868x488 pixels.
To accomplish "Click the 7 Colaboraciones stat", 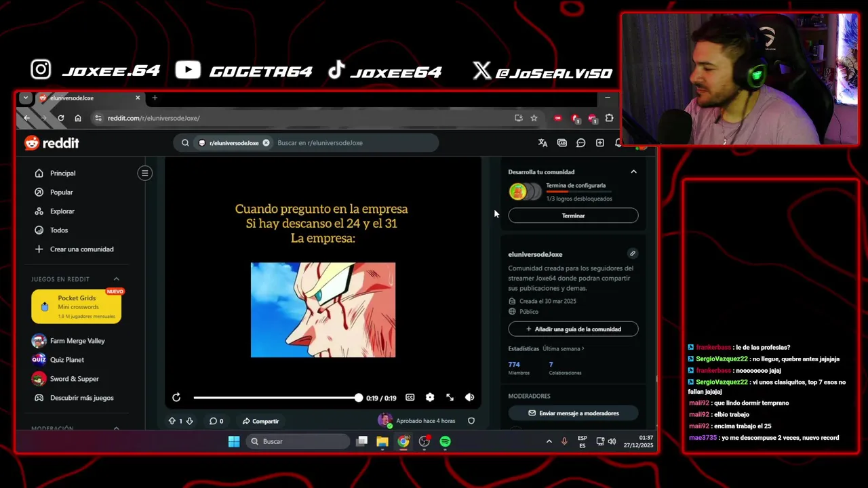I will (565, 368).
